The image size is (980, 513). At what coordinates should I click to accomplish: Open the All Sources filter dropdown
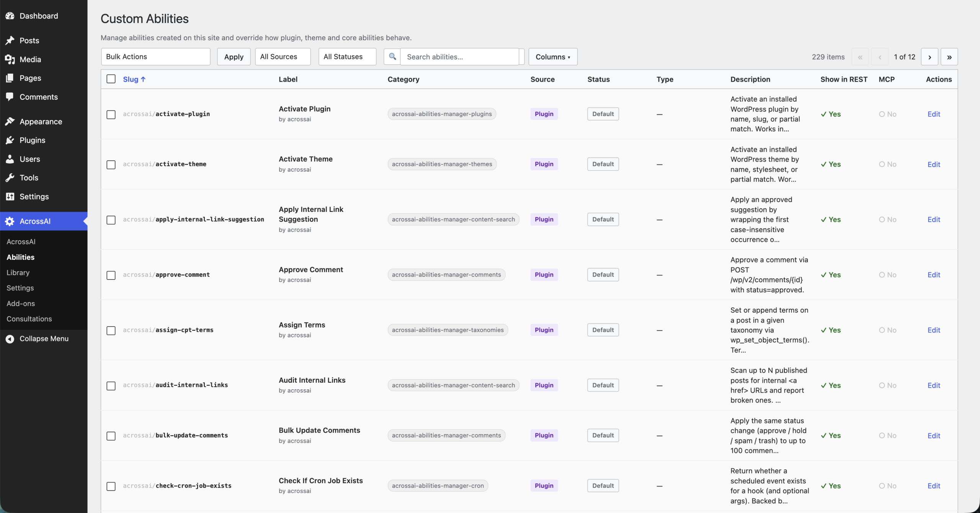pyautogui.click(x=283, y=57)
